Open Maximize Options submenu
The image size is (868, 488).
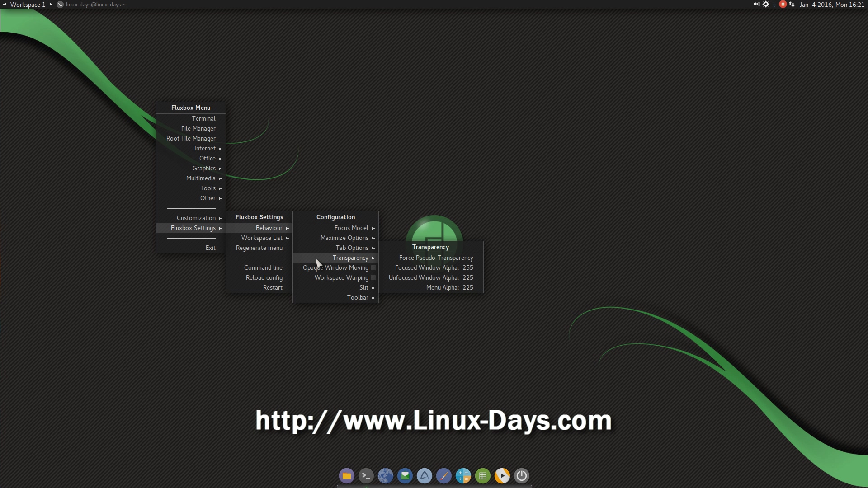click(x=335, y=238)
